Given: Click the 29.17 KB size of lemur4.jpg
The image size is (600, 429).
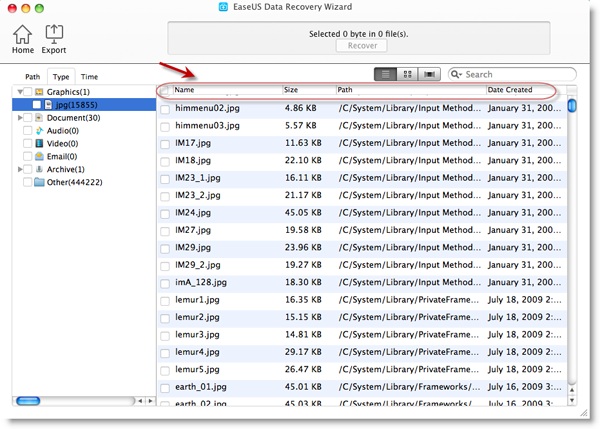Looking at the screenshot, I should click(x=303, y=352).
